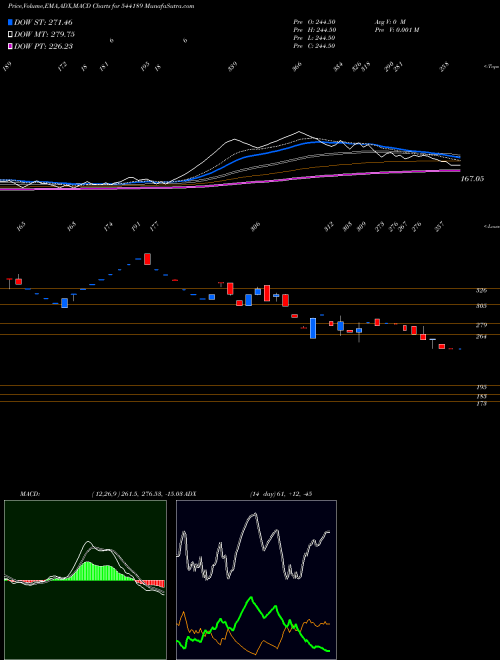Click the 258 tops label
Image resolution: width=500 pixels, height=660 pixels.
click(x=444, y=67)
